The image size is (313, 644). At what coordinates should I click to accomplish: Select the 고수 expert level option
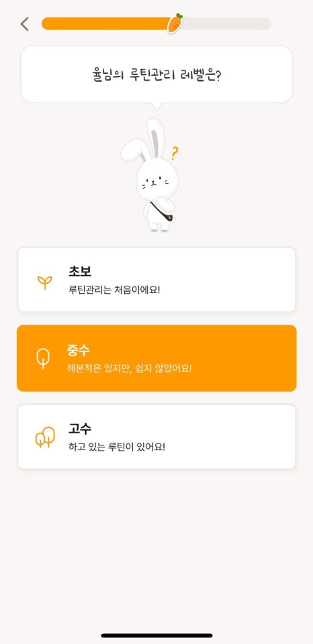[156, 437]
